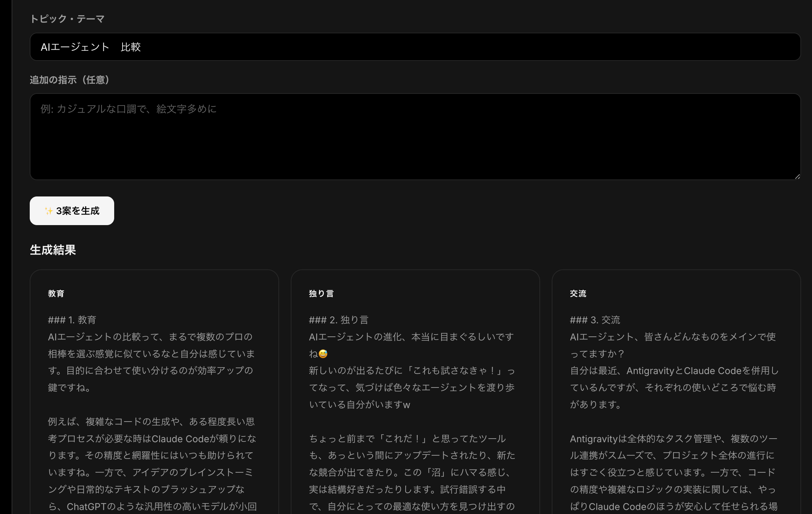This screenshot has height=514, width=812.
Task: Click the '### 2. 独り言' heading line
Action: pos(339,320)
